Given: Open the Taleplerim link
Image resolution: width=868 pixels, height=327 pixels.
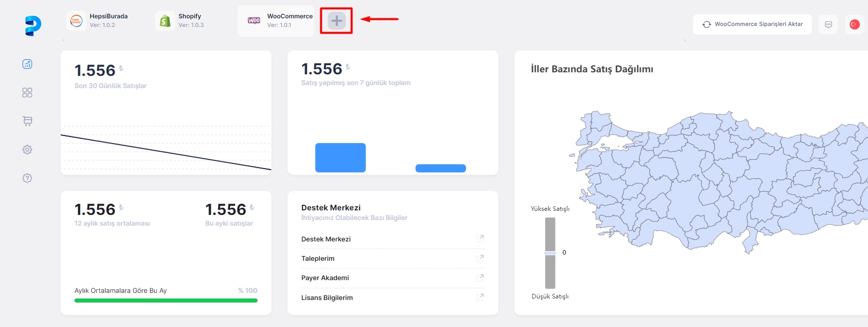Looking at the screenshot, I should click(x=318, y=259).
